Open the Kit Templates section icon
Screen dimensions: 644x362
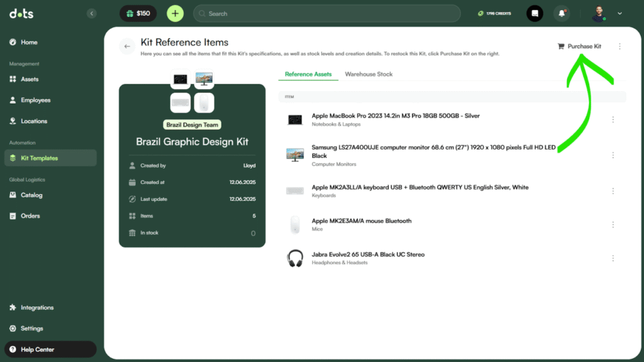tap(14, 158)
